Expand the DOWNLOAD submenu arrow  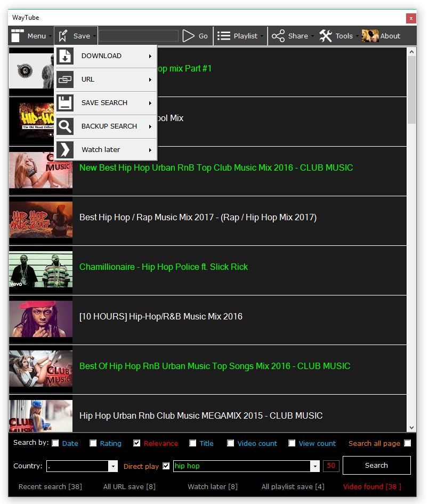click(150, 56)
